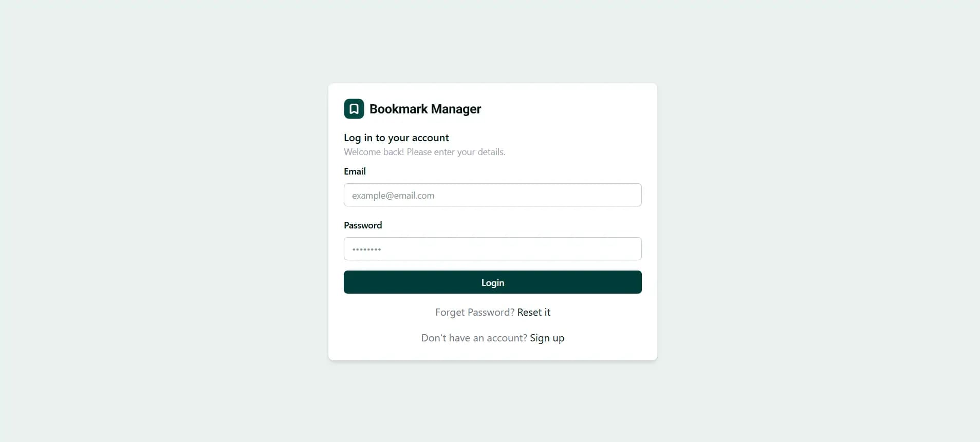The image size is (980, 442).
Task: Open the Reset it link
Action: (x=533, y=312)
